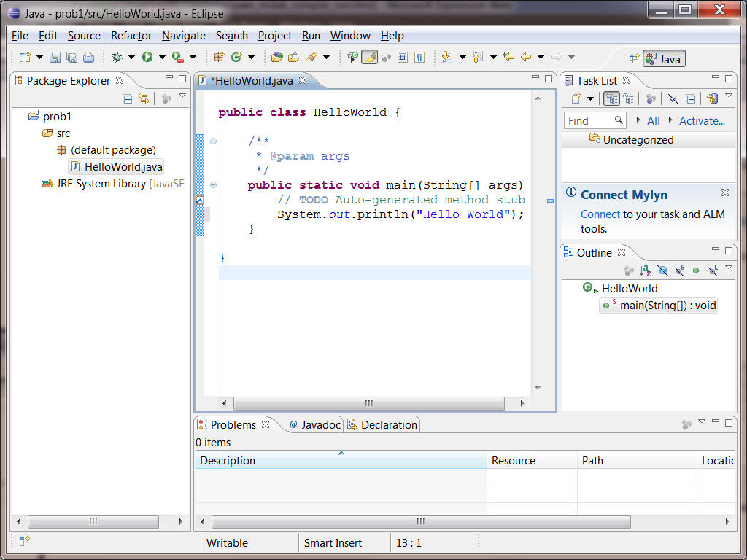Open New Java Class dropdown arrow
This screenshot has height=560, width=747.
click(251, 58)
